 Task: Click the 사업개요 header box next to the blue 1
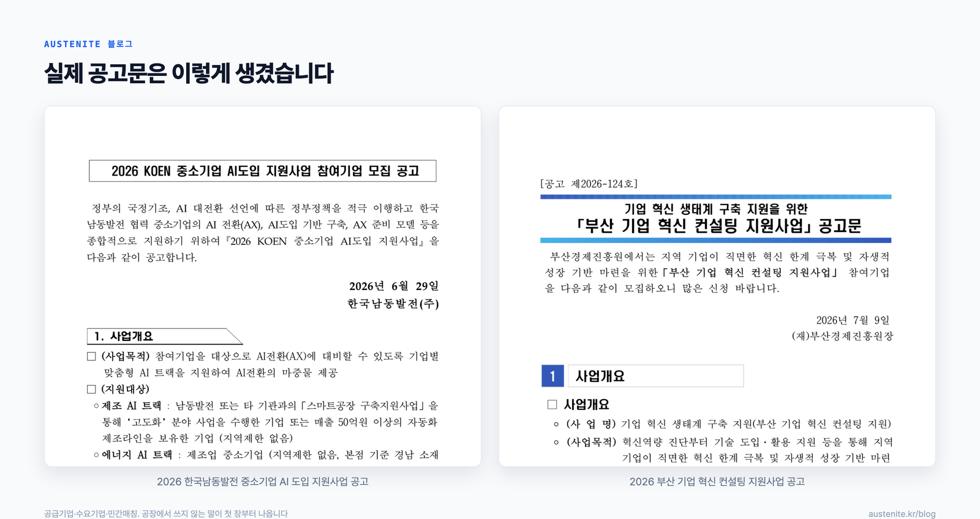(656, 376)
